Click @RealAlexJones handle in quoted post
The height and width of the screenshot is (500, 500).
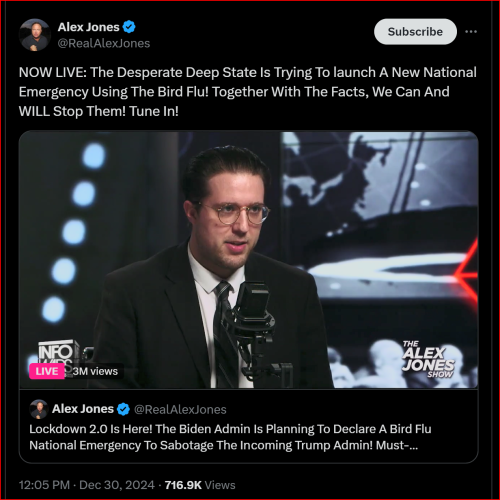(x=180, y=409)
